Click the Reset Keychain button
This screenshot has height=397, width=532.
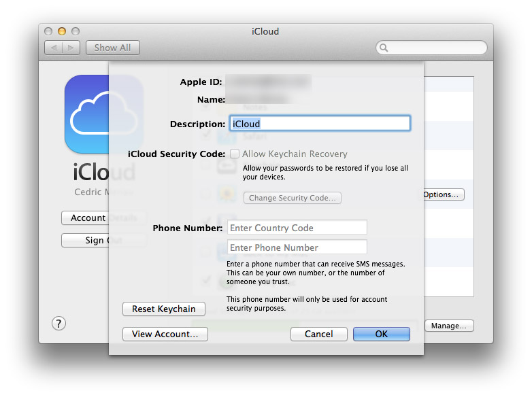click(x=164, y=309)
